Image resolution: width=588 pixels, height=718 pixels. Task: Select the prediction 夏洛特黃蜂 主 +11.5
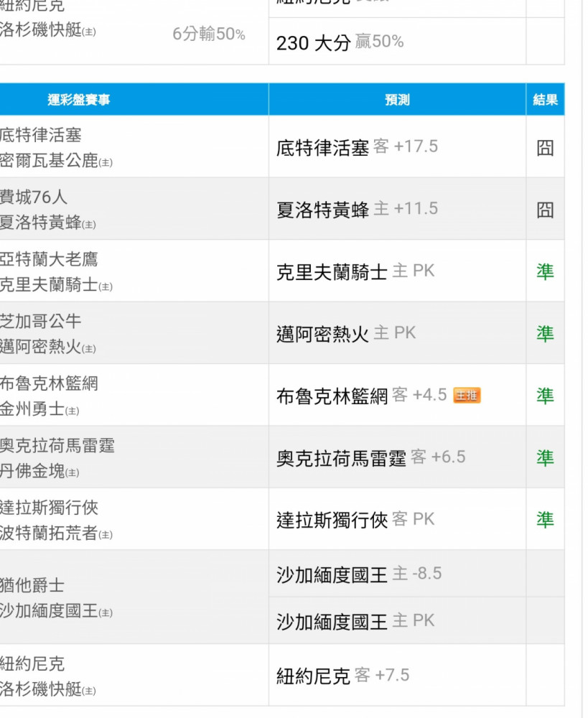click(358, 209)
